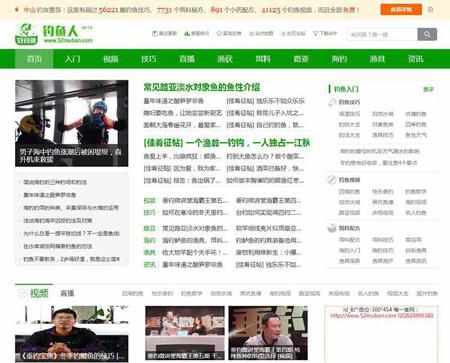Click the 饵料配方 bowl icon in the sidebar

point(332,228)
